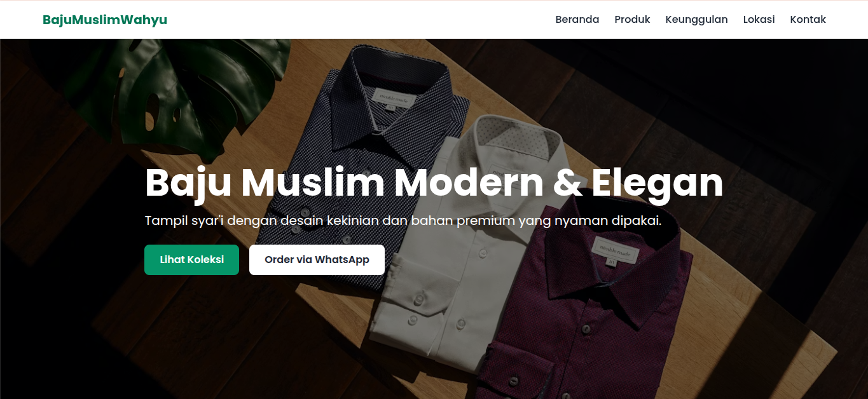868x399 pixels.
Task: Go to the Beranda nav link
Action: tap(577, 20)
